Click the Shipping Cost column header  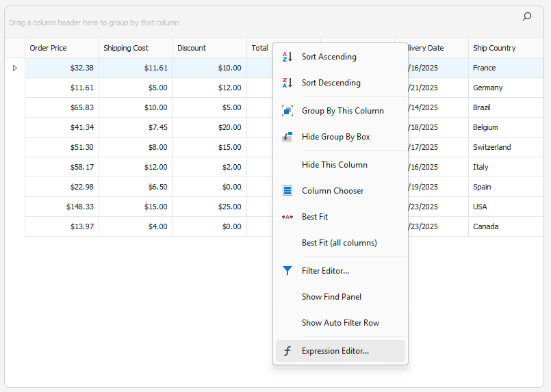tap(136, 48)
